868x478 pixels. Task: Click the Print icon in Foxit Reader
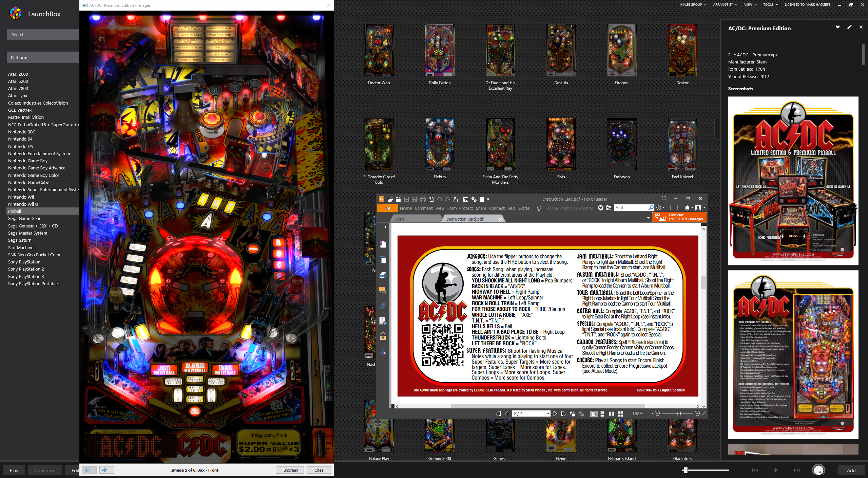(423, 199)
